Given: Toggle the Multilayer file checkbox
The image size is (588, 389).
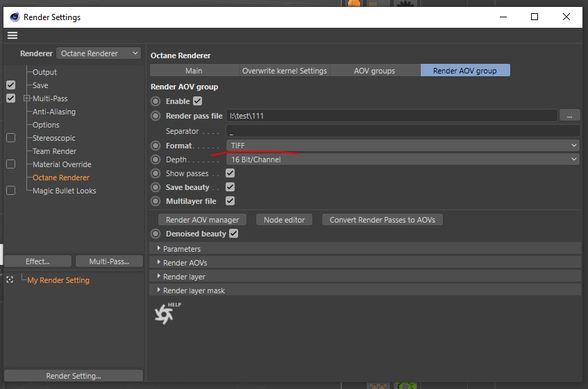Looking at the screenshot, I should click(x=230, y=200).
